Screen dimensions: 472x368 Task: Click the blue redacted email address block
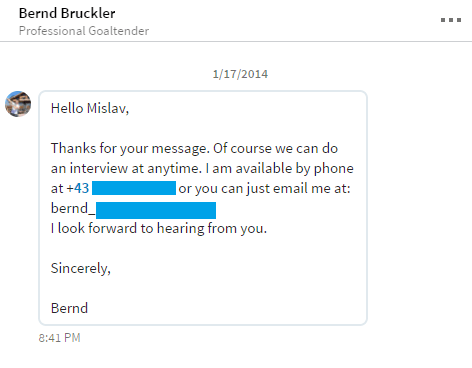coord(156,210)
